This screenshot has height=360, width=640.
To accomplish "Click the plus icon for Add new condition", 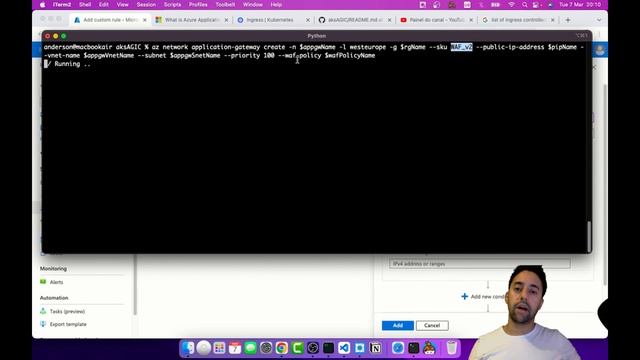I will pos(464,296).
